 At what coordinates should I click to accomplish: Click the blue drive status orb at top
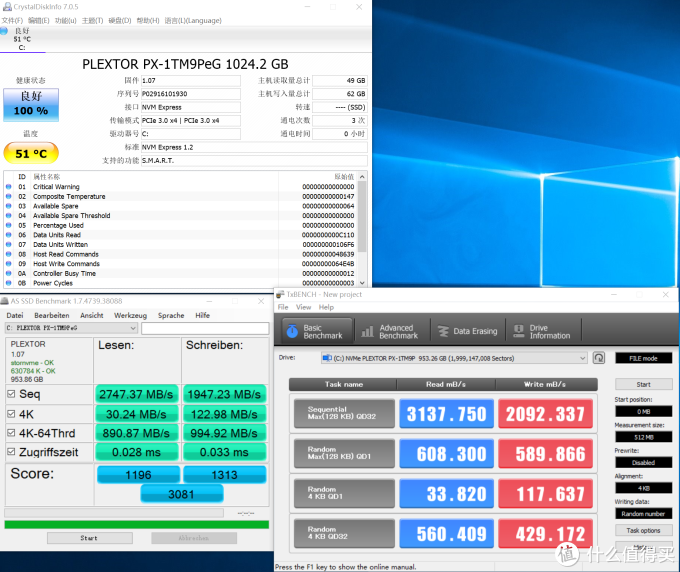[x=4, y=31]
